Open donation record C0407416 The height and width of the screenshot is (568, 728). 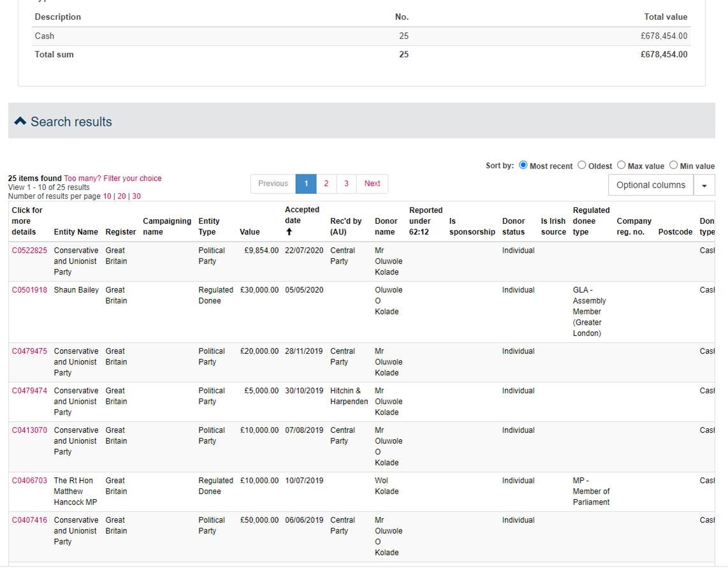click(x=29, y=520)
